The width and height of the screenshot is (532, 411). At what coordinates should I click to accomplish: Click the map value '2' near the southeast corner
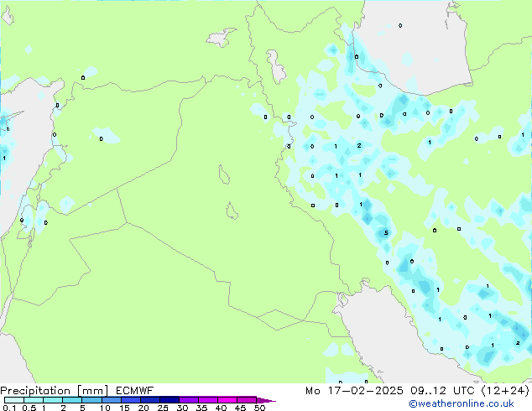[x=518, y=343]
